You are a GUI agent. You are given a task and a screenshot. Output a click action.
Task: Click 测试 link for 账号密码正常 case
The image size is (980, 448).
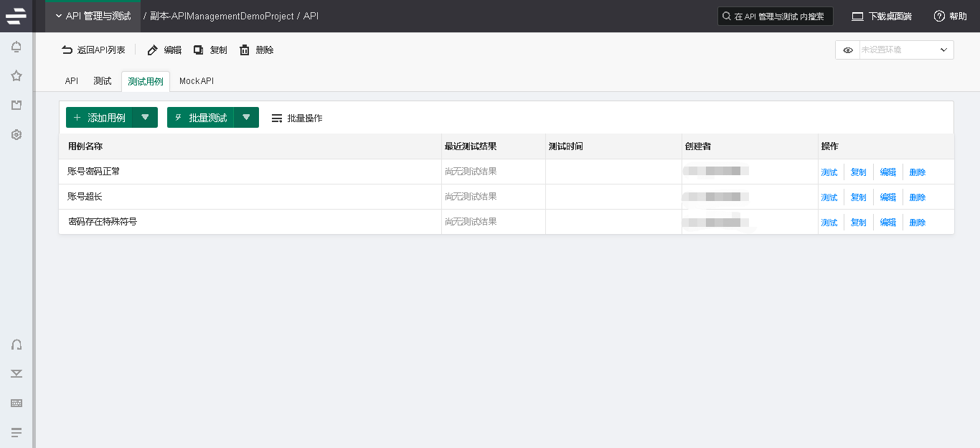829,172
